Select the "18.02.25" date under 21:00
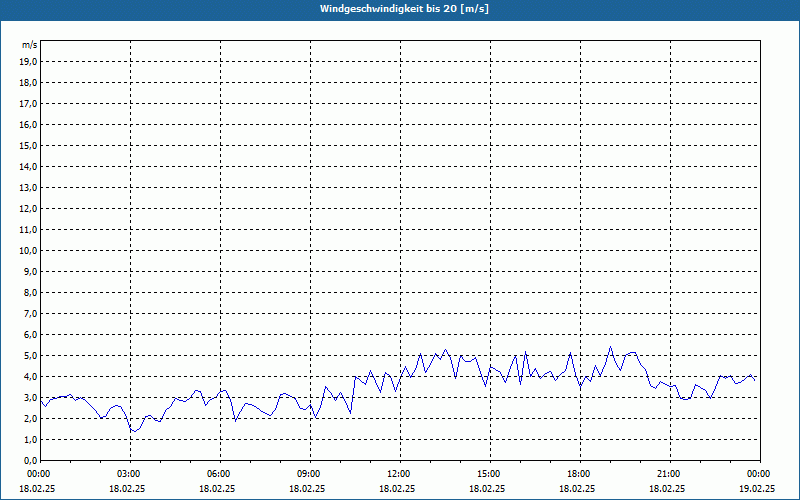The width and height of the screenshot is (800, 500). tap(667, 488)
